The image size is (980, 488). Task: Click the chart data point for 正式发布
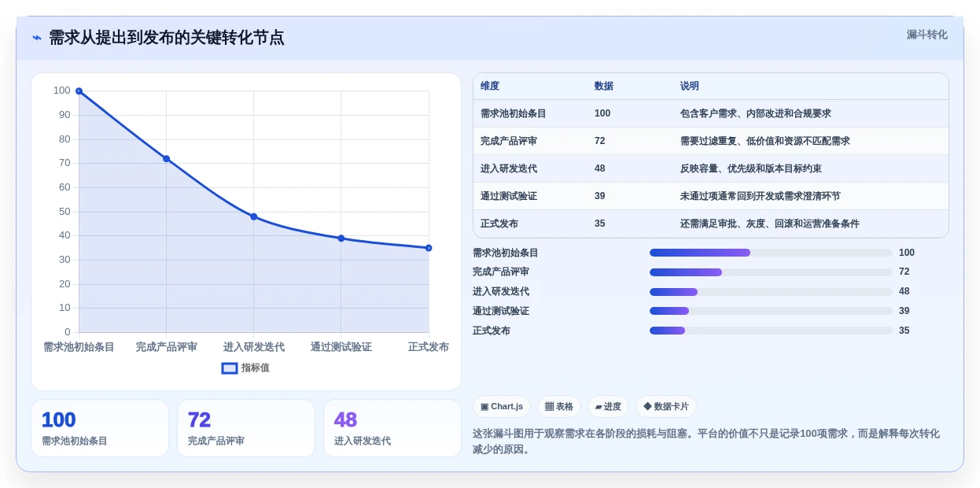tap(428, 248)
